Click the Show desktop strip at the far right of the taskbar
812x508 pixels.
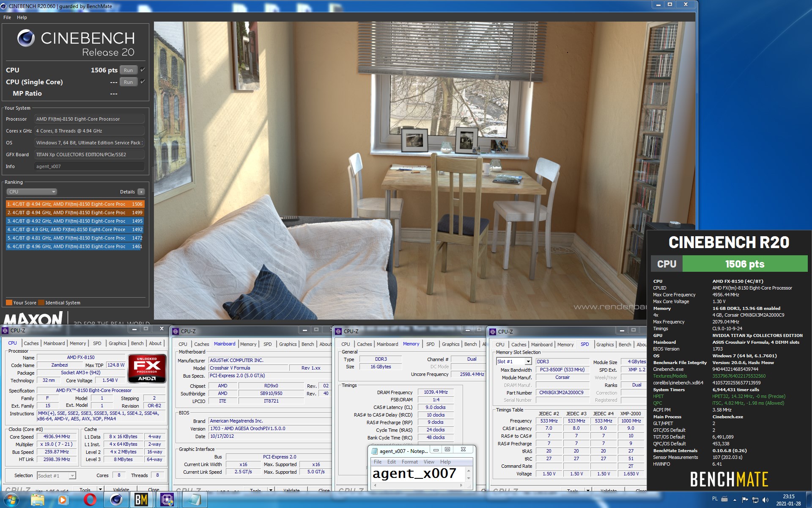pyautogui.click(x=809, y=500)
